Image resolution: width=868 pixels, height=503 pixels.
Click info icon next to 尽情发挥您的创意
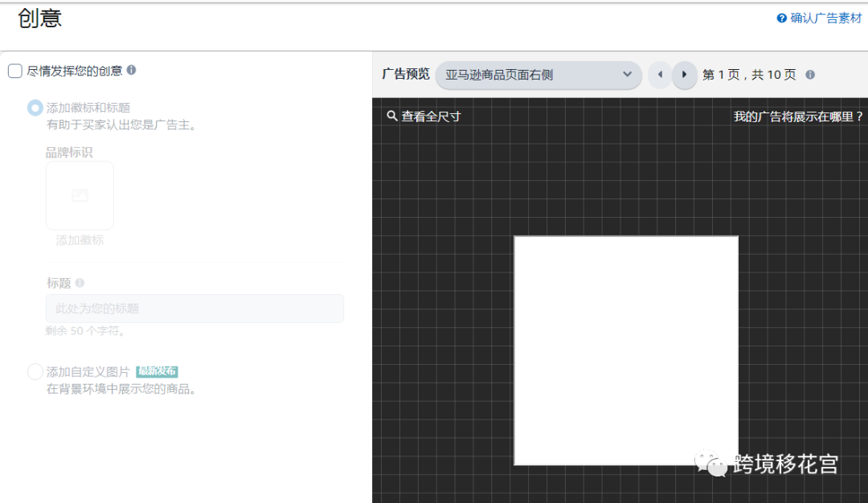click(131, 70)
